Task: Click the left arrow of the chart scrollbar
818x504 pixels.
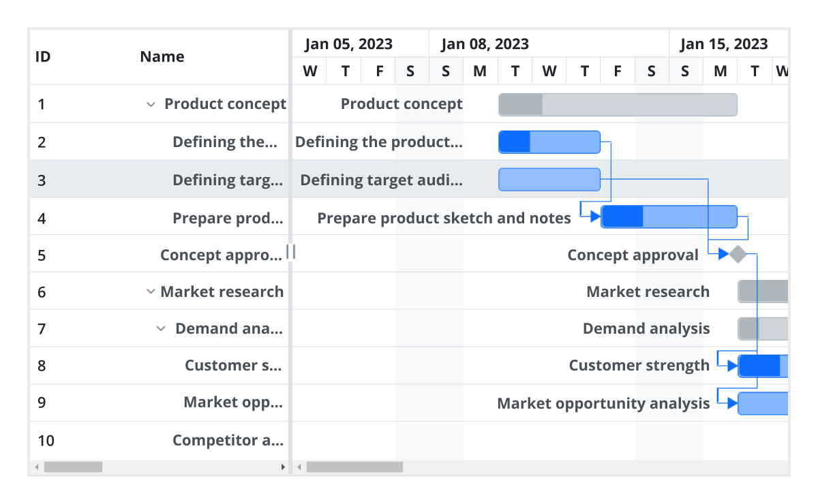Action: [299, 467]
